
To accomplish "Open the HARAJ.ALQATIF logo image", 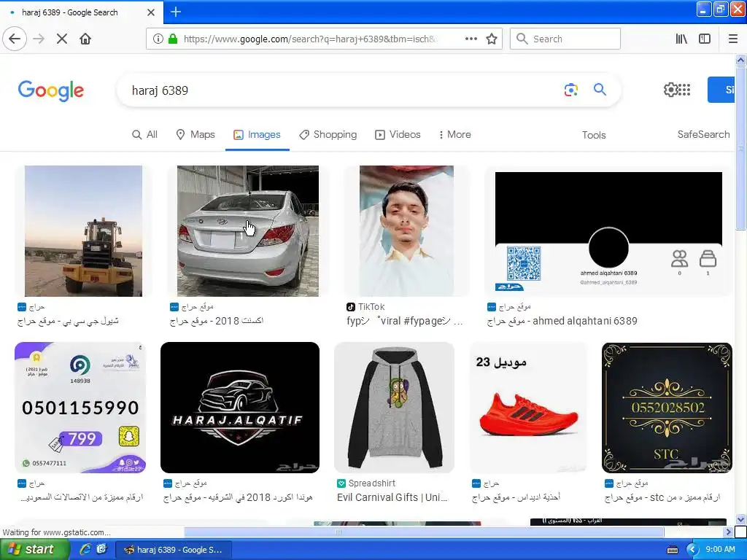I will (239, 407).
